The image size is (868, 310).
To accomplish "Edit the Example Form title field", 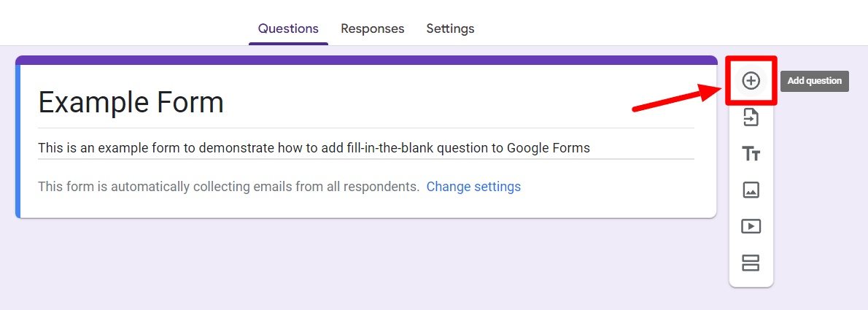I will pyautogui.click(x=131, y=103).
